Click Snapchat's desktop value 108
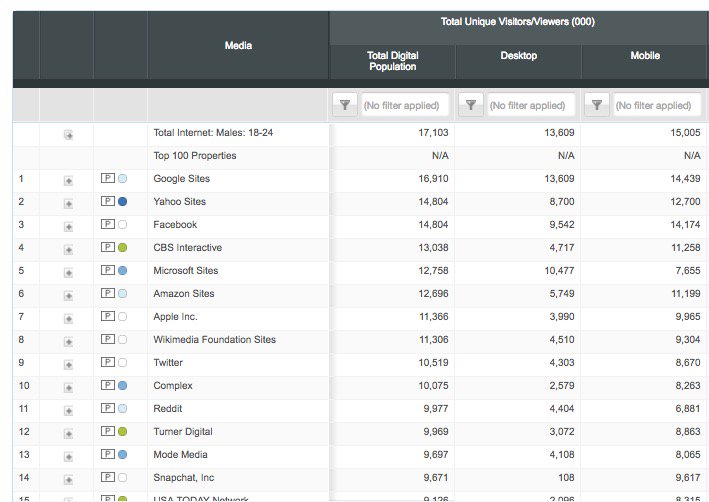 tap(566, 478)
